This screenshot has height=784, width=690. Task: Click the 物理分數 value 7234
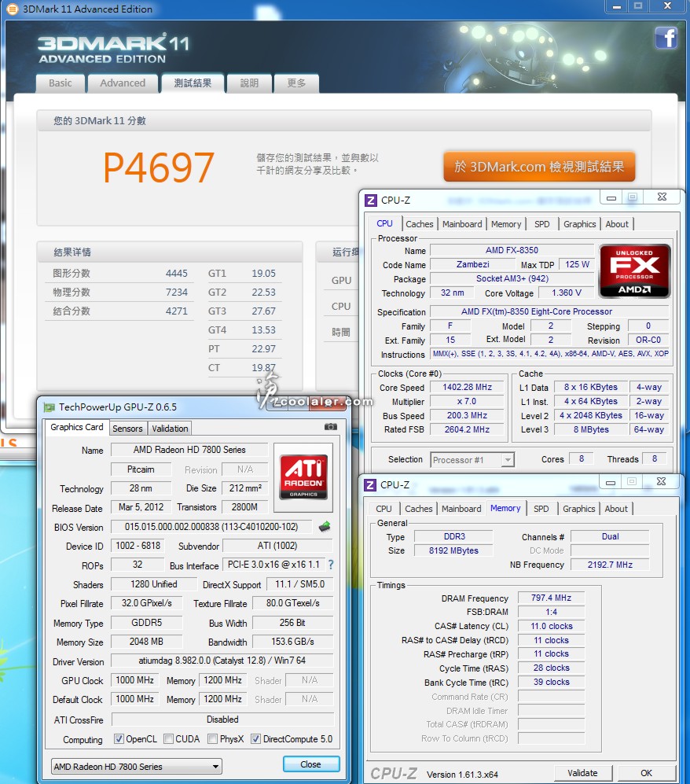(176, 293)
